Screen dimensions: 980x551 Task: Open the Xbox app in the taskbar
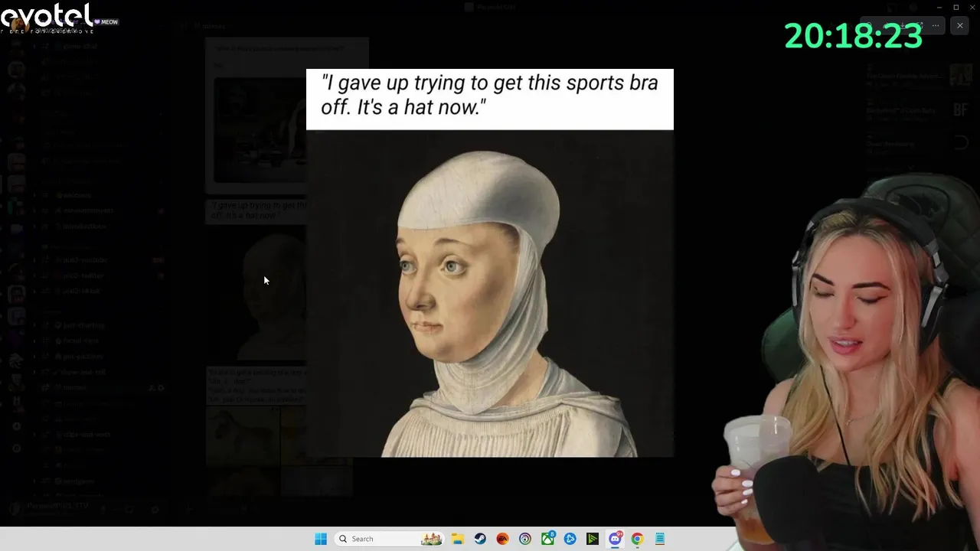click(x=547, y=539)
